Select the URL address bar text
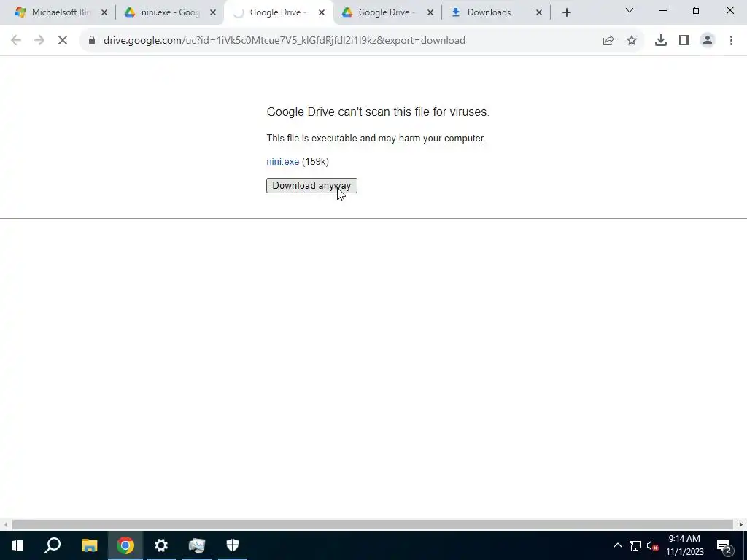Screen dimensions: 747x560 285,41
